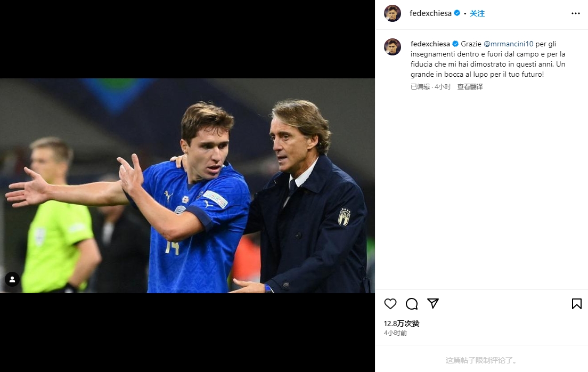Open the three-dot more options menu
Viewport: 588px width, 372px height.
[x=575, y=13]
